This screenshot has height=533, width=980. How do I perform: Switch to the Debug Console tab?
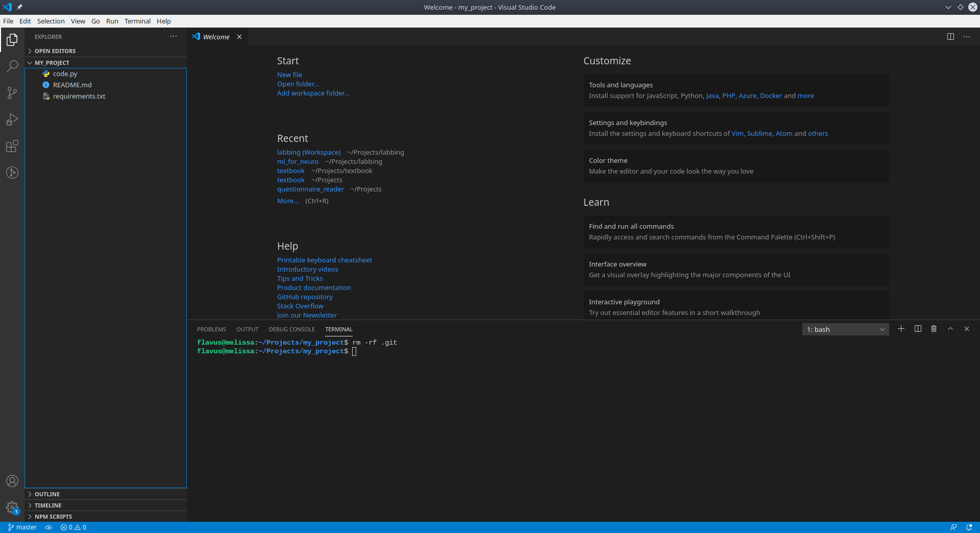[x=292, y=329]
